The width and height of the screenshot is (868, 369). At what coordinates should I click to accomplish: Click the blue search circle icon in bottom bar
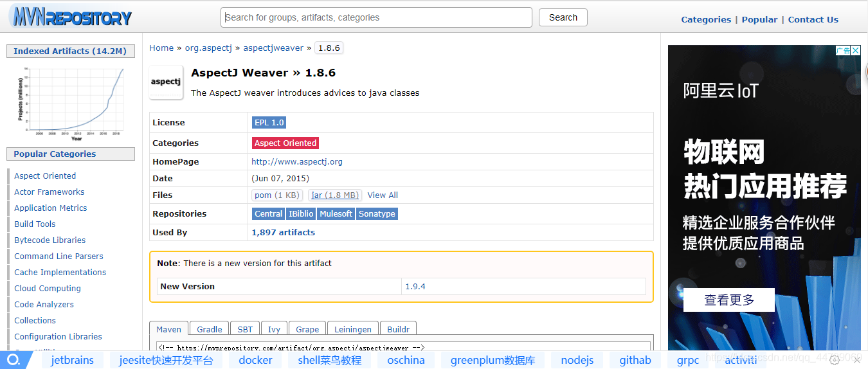click(x=14, y=360)
